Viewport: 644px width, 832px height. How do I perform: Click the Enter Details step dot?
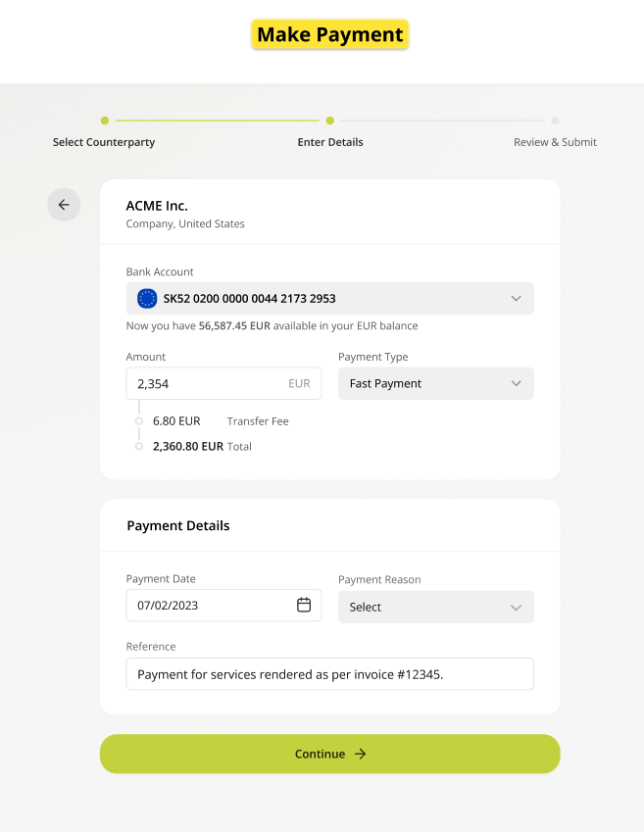tap(330, 121)
